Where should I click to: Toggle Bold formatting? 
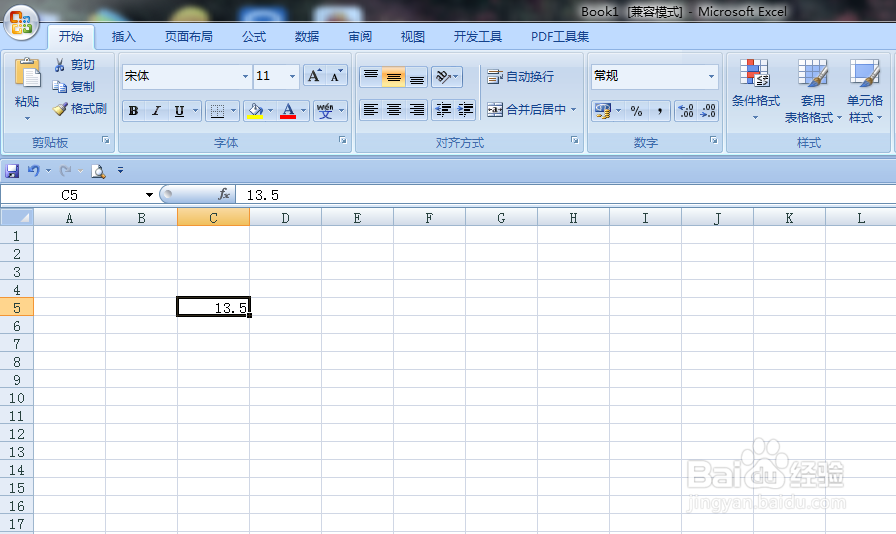133,111
